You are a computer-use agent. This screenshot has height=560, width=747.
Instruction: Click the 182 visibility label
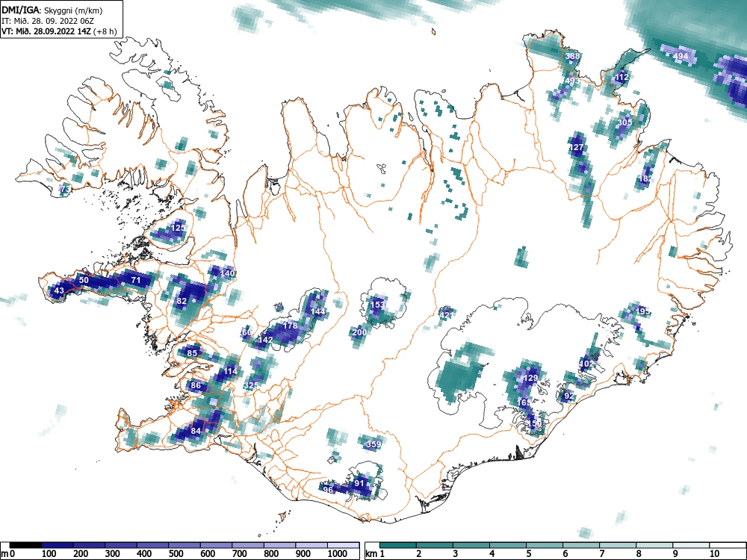[x=645, y=178]
